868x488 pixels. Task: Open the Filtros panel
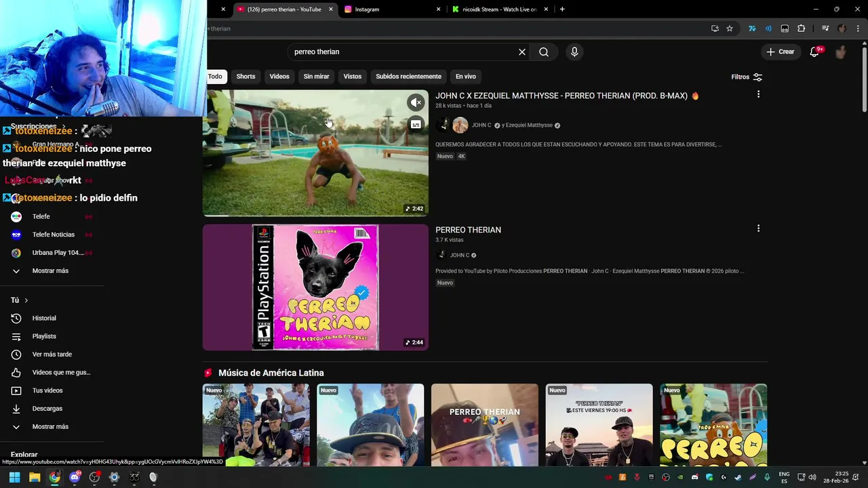[x=747, y=77]
